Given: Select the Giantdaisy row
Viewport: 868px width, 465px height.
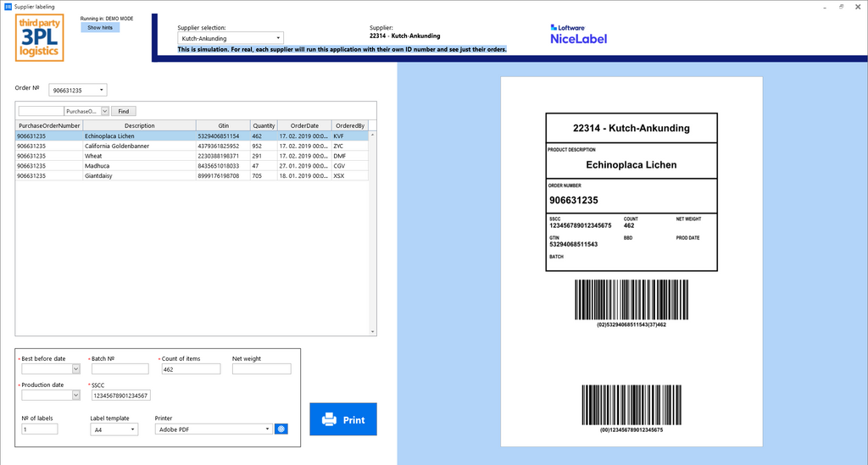Looking at the screenshot, I should pos(192,176).
